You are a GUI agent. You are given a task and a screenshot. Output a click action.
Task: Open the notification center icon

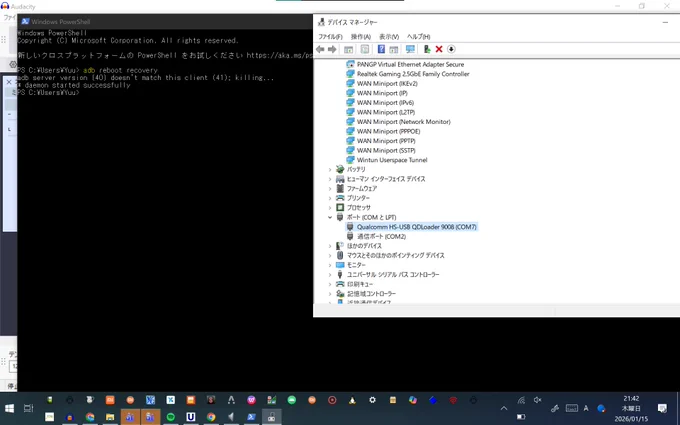pos(662,408)
